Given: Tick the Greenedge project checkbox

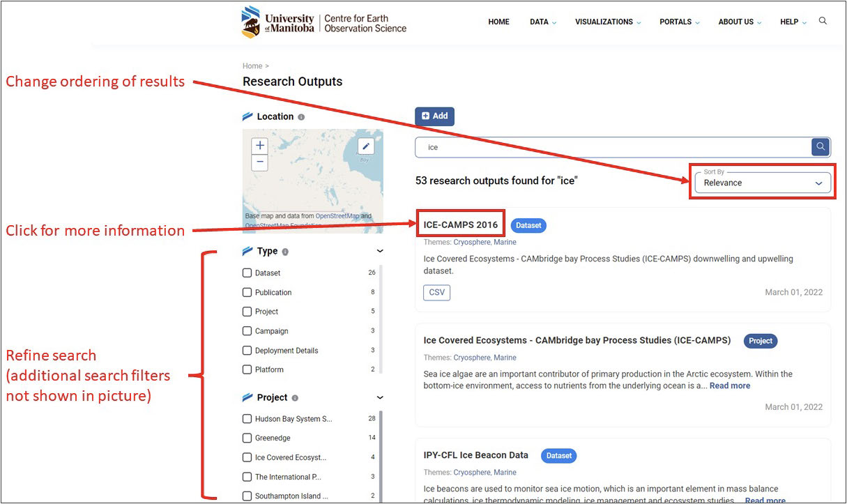Looking at the screenshot, I should click(x=247, y=438).
